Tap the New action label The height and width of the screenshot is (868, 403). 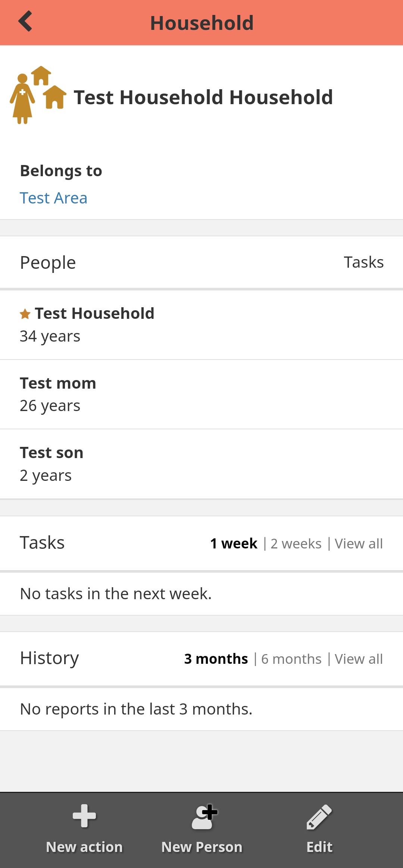[x=84, y=847]
